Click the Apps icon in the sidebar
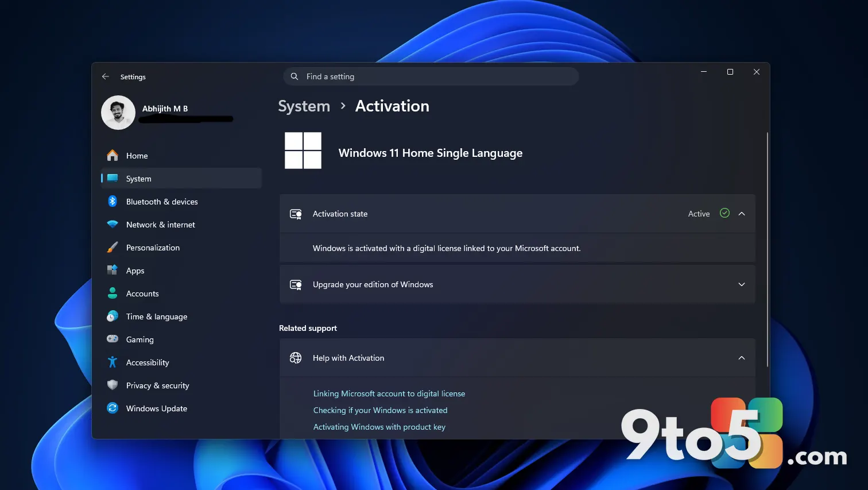 (x=113, y=270)
